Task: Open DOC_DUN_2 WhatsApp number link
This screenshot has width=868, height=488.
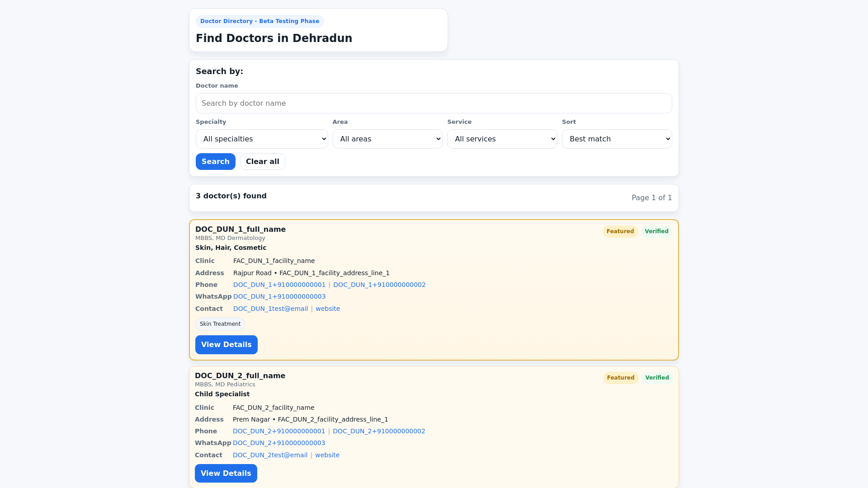Action: click(278, 443)
